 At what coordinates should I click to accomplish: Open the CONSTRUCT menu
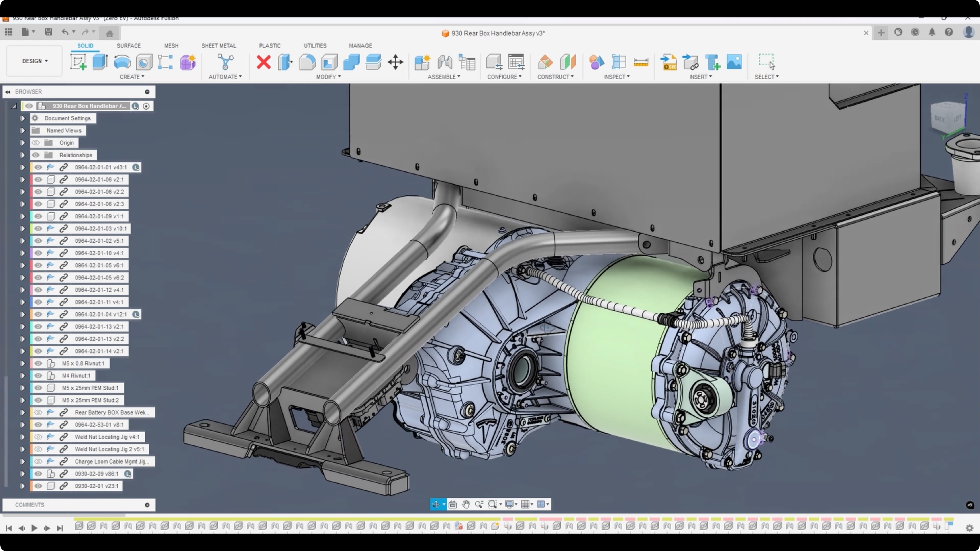pyautogui.click(x=555, y=77)
